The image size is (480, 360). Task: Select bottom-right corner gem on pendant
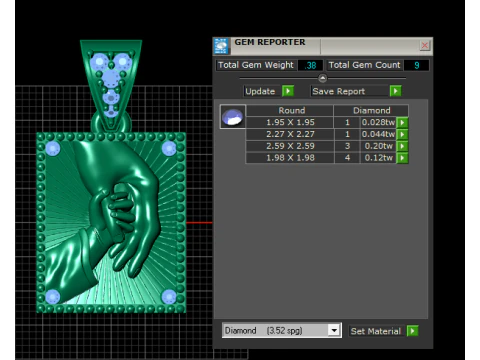169,297
